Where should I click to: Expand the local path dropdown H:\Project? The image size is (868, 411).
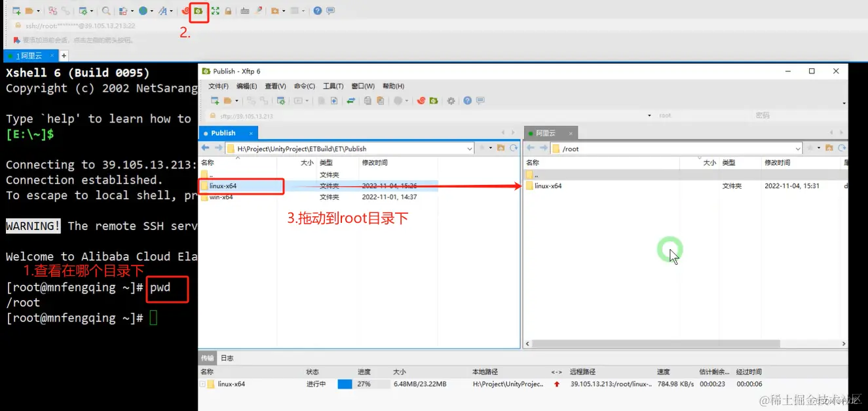point(470,149)
